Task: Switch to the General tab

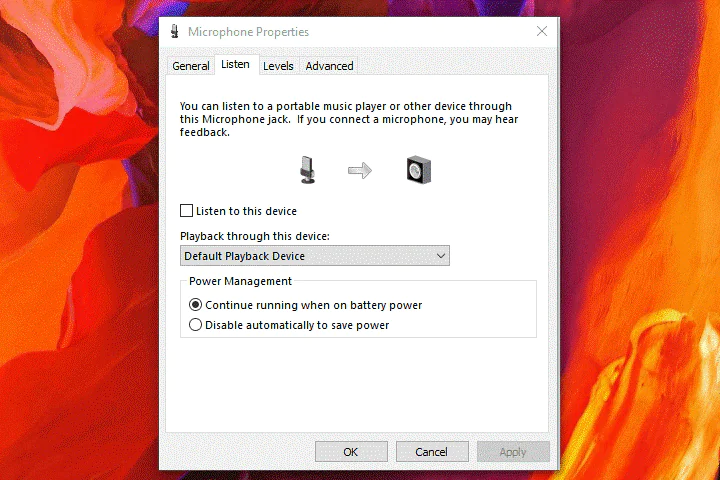Action: [191, 66]
